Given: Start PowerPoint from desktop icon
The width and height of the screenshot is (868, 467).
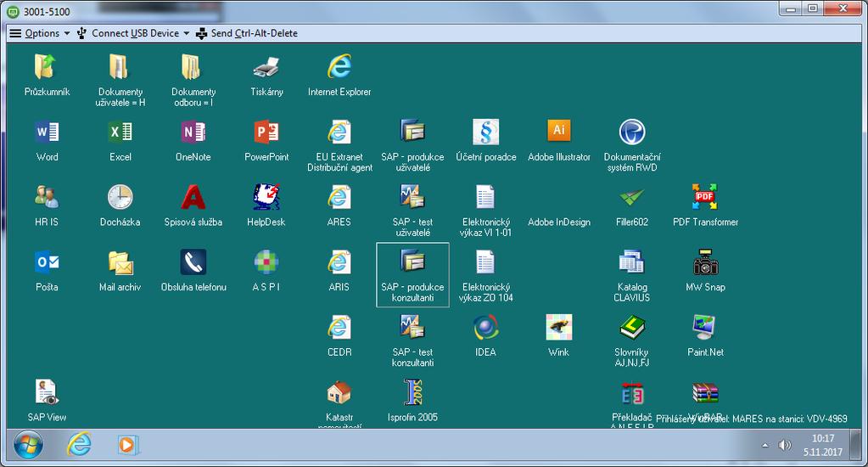Looking at the screenshot, I should click(266, 132).
